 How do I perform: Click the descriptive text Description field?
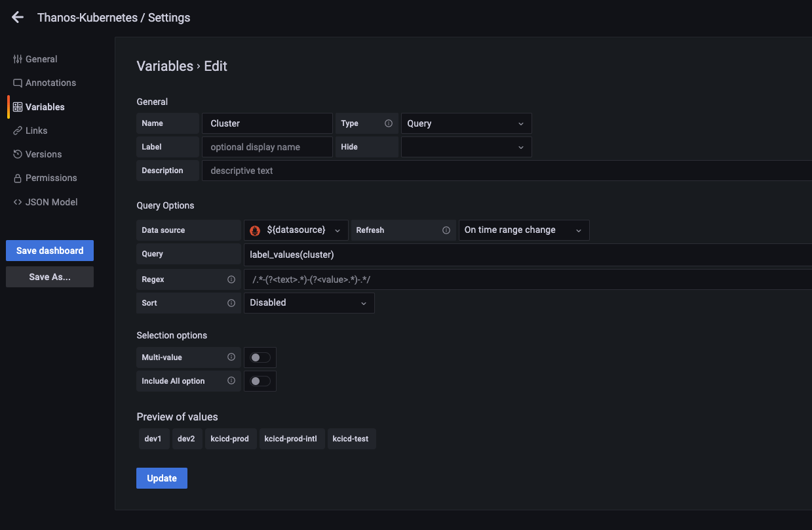[x=507, y=171]
